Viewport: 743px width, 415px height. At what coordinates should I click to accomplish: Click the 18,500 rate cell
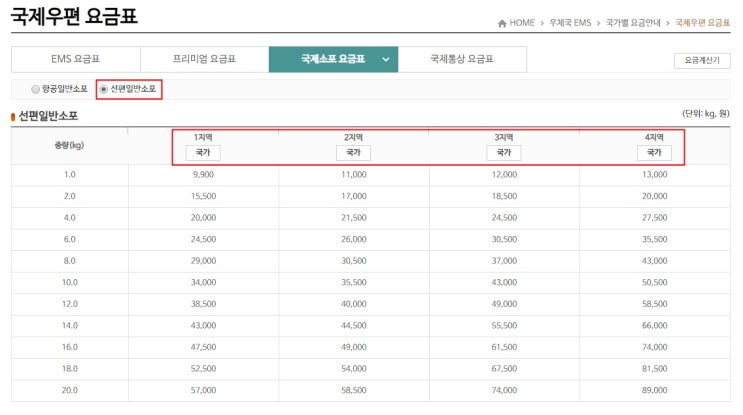[x=504, y=196]
